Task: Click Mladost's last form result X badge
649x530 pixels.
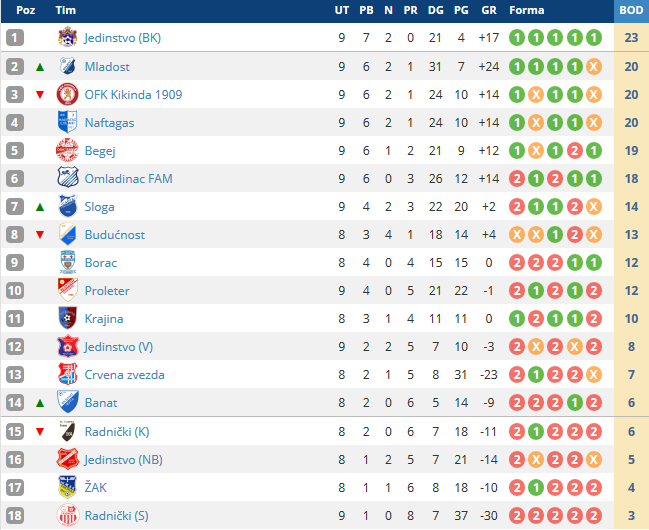Action: tap(594, 67)
